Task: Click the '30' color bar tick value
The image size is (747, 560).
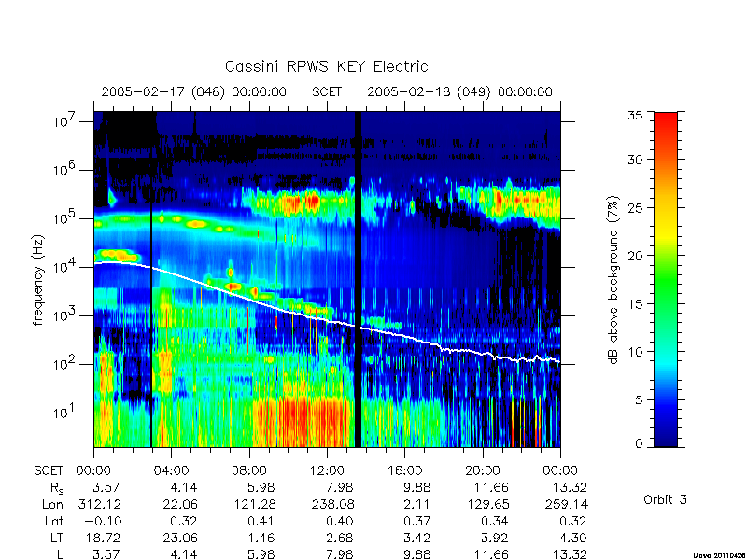Action: (635, 160)
